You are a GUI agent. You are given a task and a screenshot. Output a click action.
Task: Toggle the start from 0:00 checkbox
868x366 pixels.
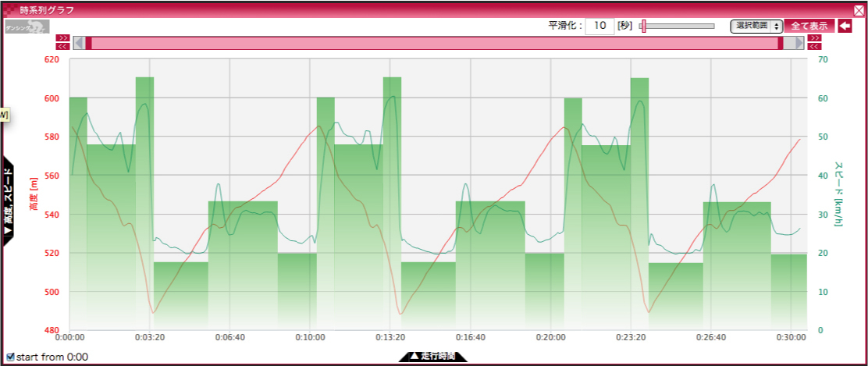(10, 357)
